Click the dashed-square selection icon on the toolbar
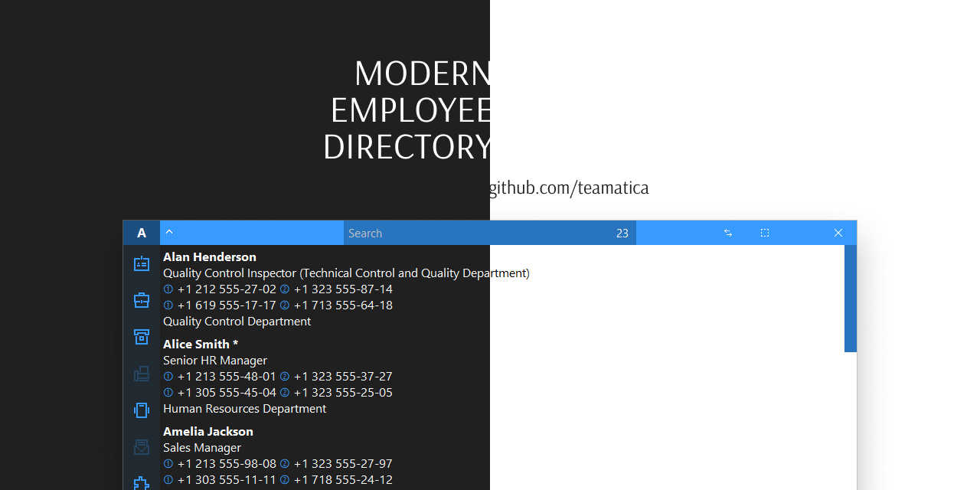 (765, 232)
